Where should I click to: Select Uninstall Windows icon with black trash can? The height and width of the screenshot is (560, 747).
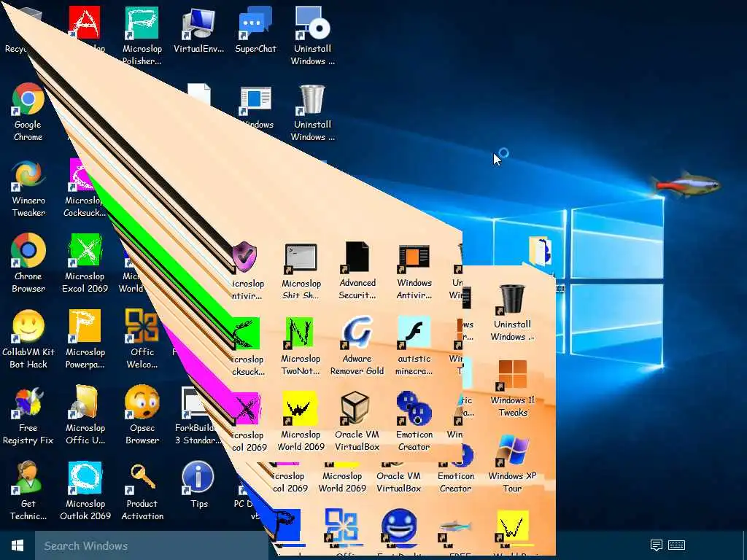511,300
